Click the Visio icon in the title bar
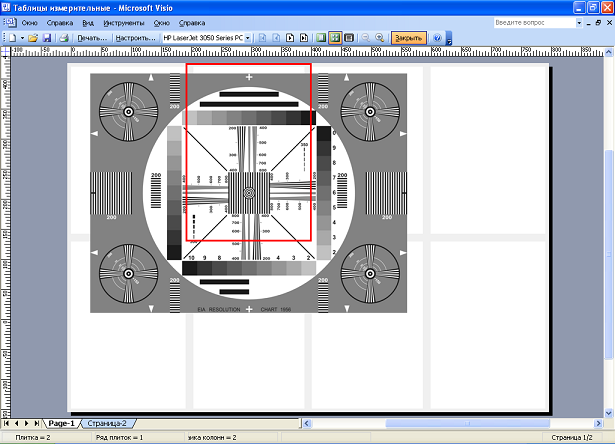Image resolution: width=615 pixels, height=444 pixels. (6, 7)
